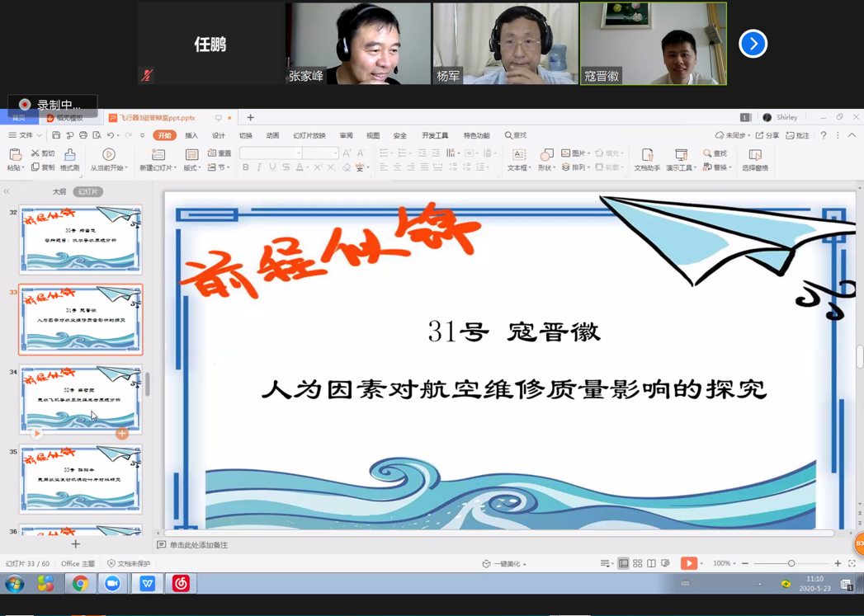Open the font size dropdown

coord(335,153)
